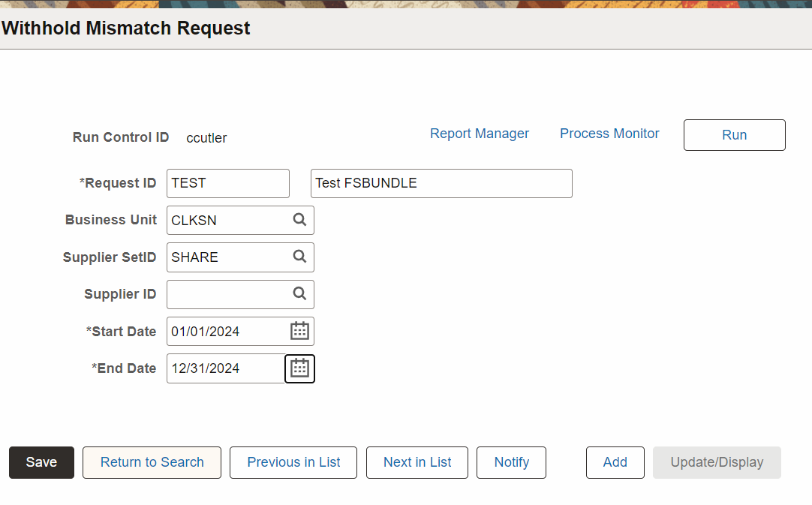Viewport: 812px width, 505px height.
Task: Navigate to Next in List
Action: tap(417, 462)
